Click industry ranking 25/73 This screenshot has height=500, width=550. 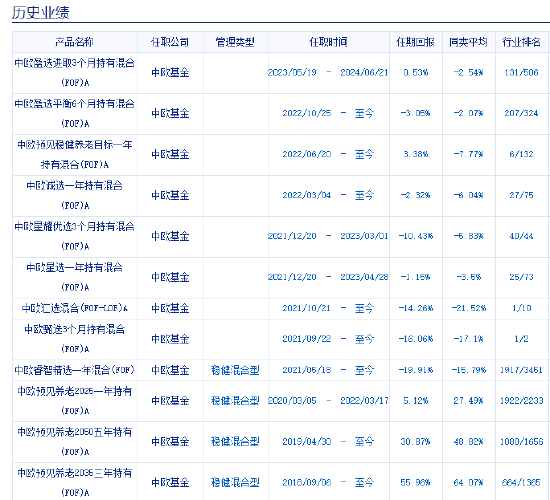pyautogui.click(x=522, y=277)
